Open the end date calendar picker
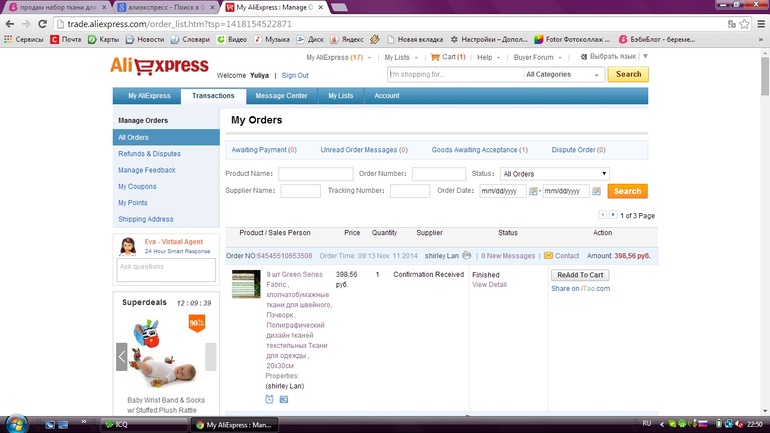This screenshot has height=433, width=770. point(598,191)
